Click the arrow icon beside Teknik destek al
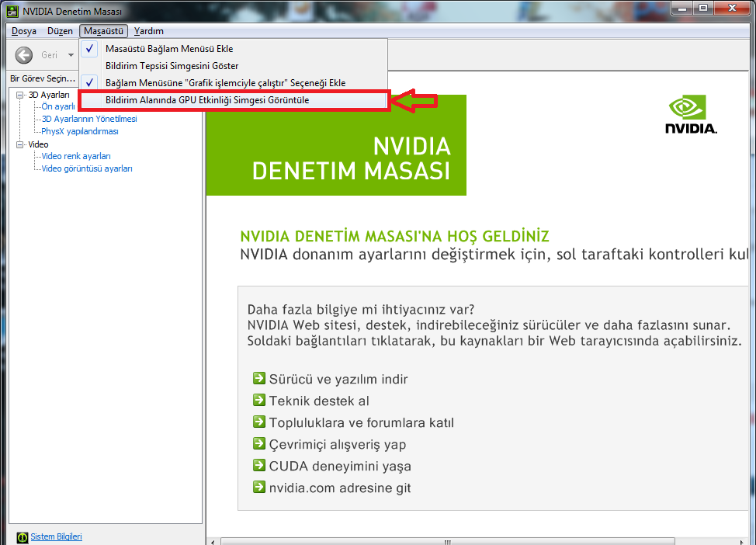The height and width of the screenshot is (545, 756). 259,401
